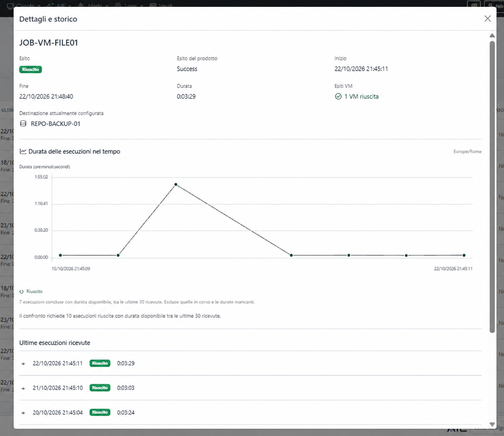The height and width of the screenshot is (436, 504).
Task: Click the dialog scrollbar up arrow
Action: point(492,36)
